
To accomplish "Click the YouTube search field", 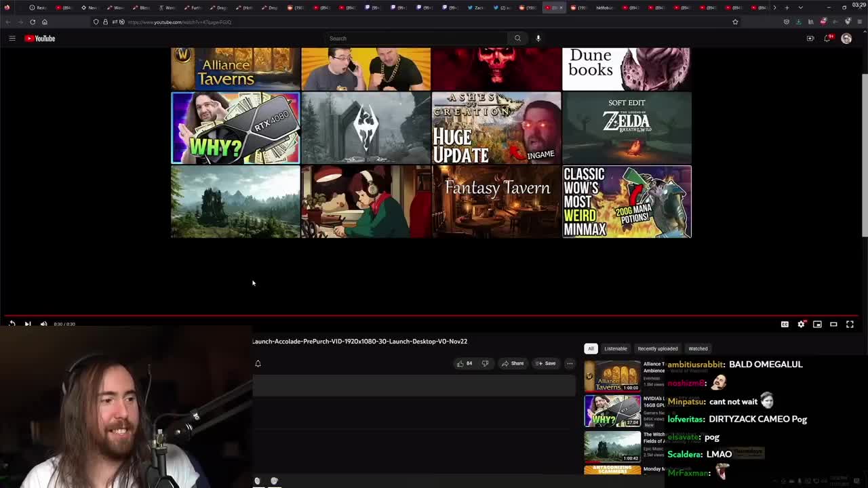I will pyautogui.click(x=415, y=39).
